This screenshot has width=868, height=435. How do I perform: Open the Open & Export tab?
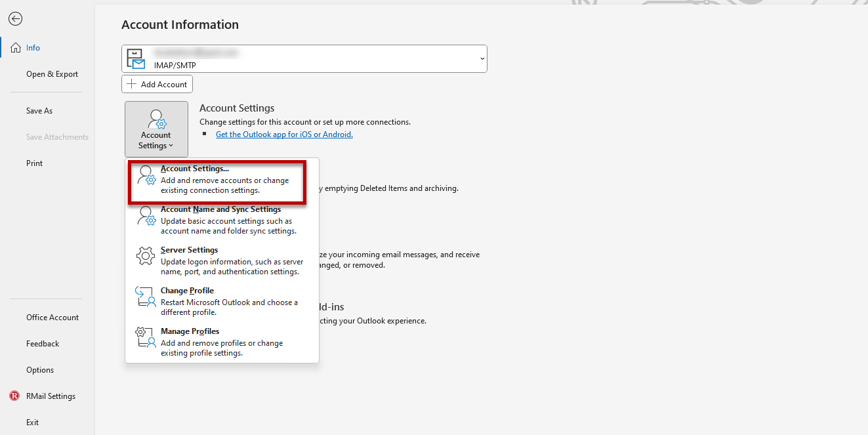[52, 74]
